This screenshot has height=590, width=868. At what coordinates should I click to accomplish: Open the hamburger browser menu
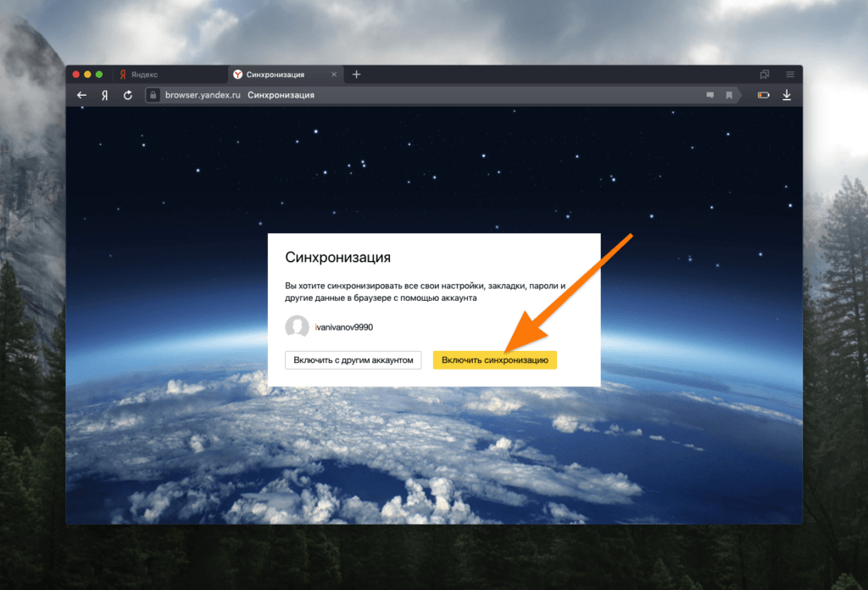tap(790, 74)
